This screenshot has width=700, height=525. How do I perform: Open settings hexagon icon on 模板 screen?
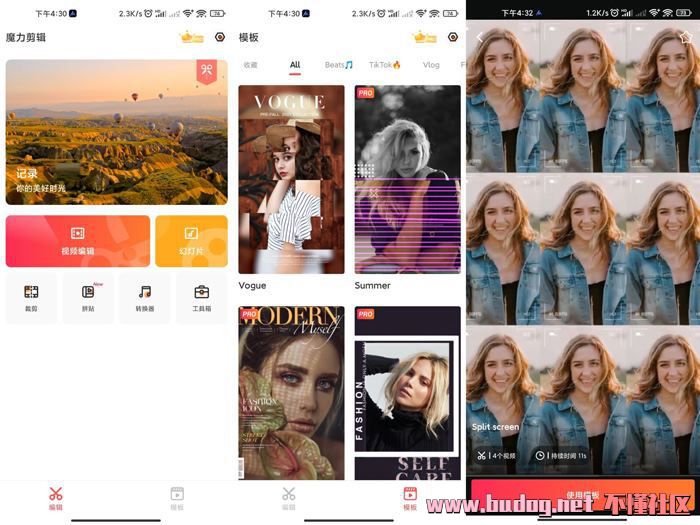coord(453,37)
